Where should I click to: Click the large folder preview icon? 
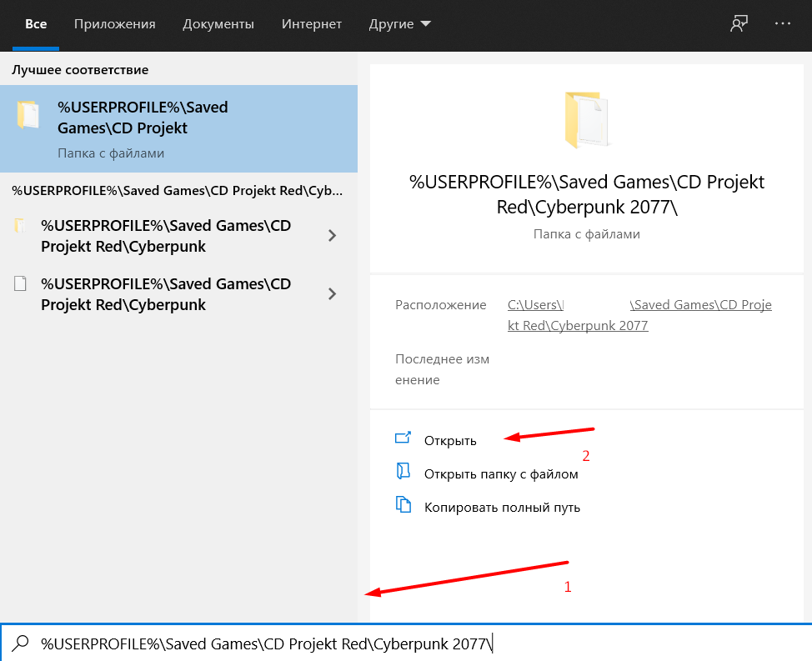[x=587, y=120]
